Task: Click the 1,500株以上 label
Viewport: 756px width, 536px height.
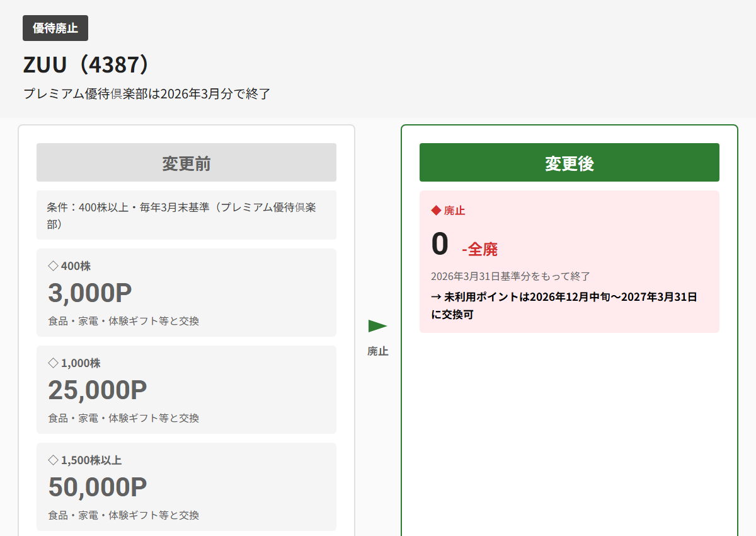Action: [91, 460]
